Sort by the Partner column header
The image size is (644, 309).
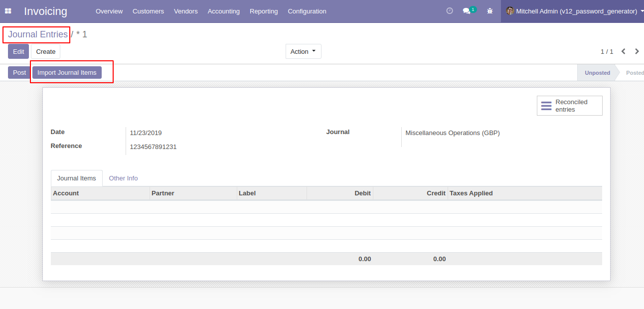(x=193, y=193)
